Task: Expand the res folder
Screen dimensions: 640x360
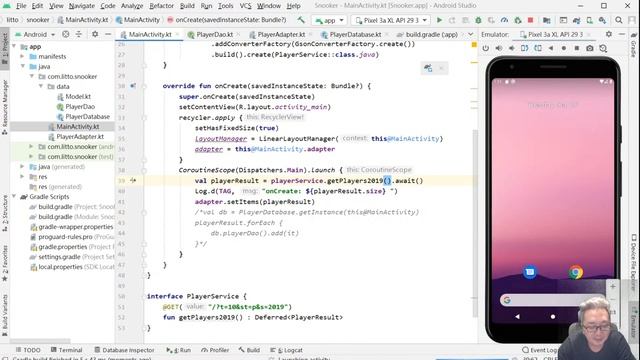Action: click(x=23, y=177)
